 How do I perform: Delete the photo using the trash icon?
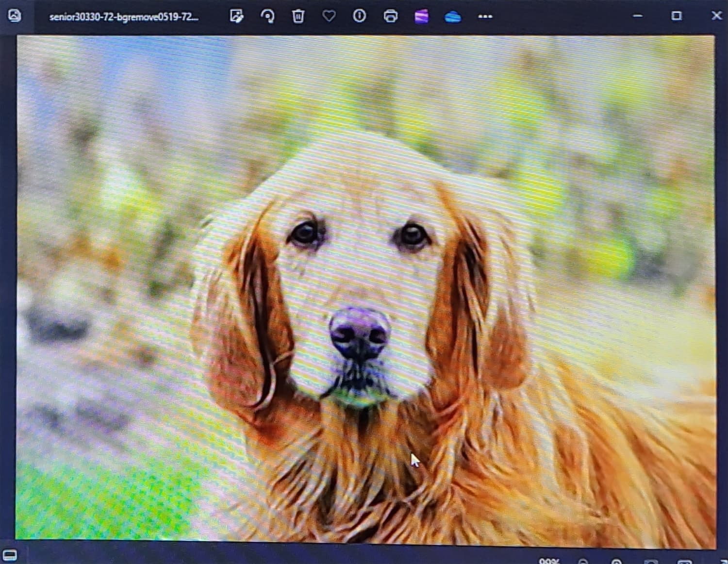pos(298,16)
